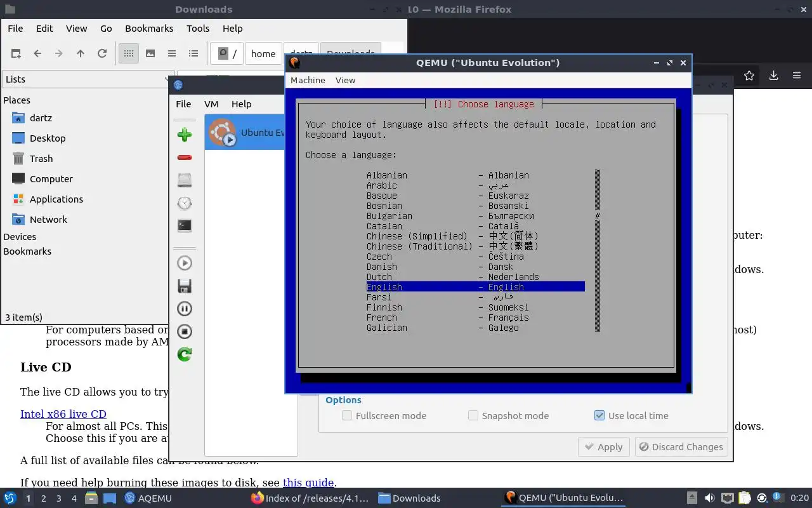Reload the Downloads folder view

102,54
